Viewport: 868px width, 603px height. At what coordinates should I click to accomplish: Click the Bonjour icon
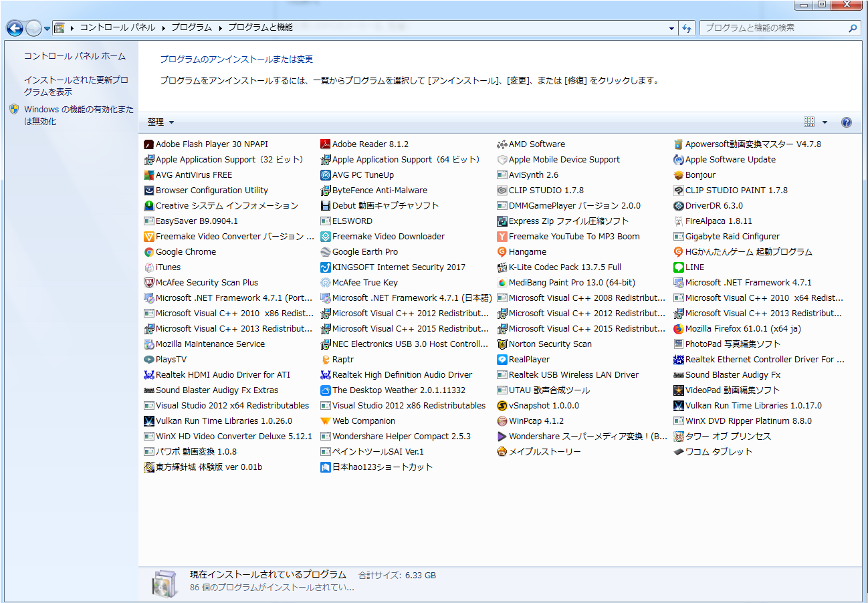pyautogui.click(x=679, y=175)
